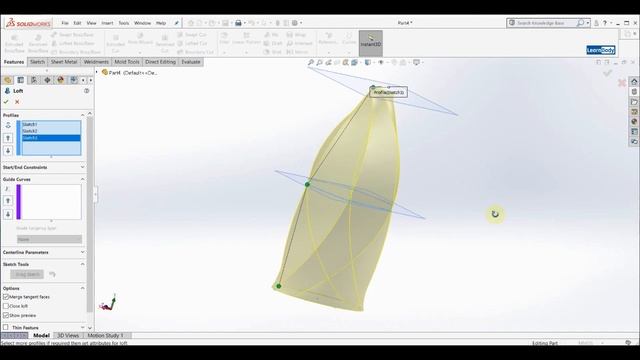The height and width of the screenshot is (360, 640).
Task: Move selected profile up arrow
Action: pos(8,138)
